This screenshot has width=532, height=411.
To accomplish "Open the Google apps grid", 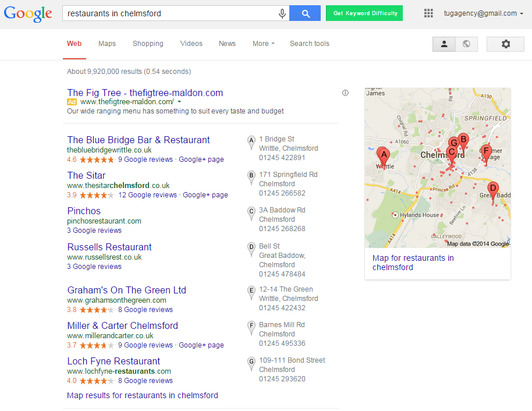I will click(428, 13).
